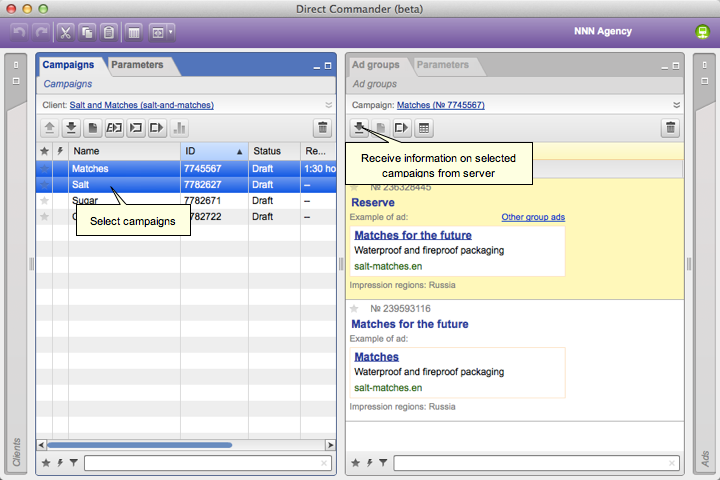Open the panel view dropdown arrow
Image resolution: width=720 pixels, height=480 pixels.
[x=171, y=33]
